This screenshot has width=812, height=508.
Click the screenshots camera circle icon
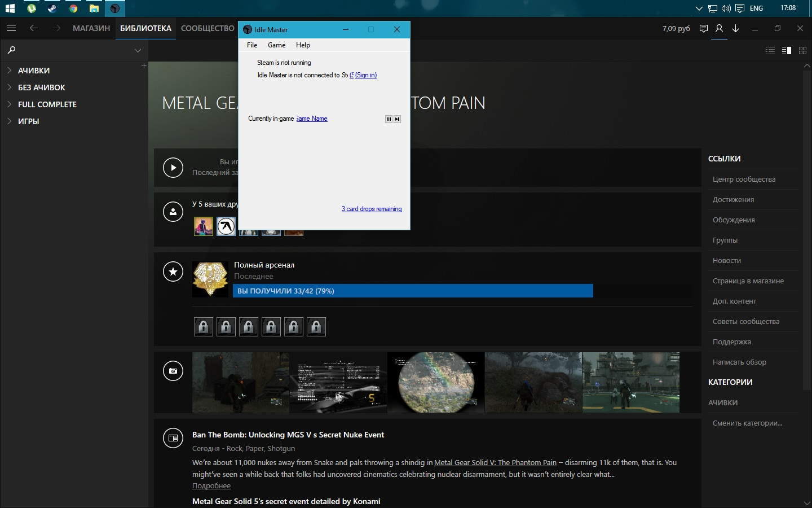[173, 371]
